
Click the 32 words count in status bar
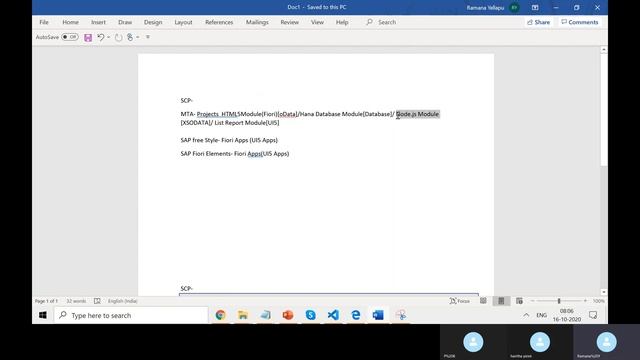(x=76, y=301)
